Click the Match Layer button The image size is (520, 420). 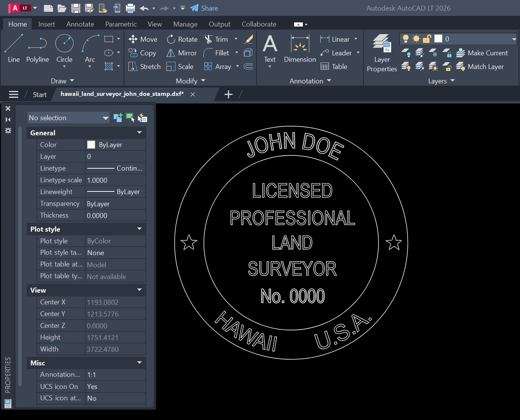480,66
